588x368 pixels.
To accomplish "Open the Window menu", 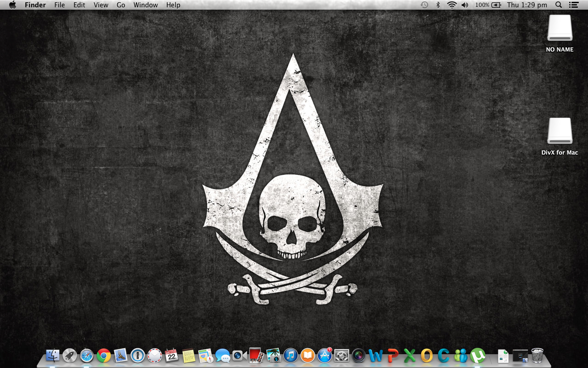I will point(146,5).
